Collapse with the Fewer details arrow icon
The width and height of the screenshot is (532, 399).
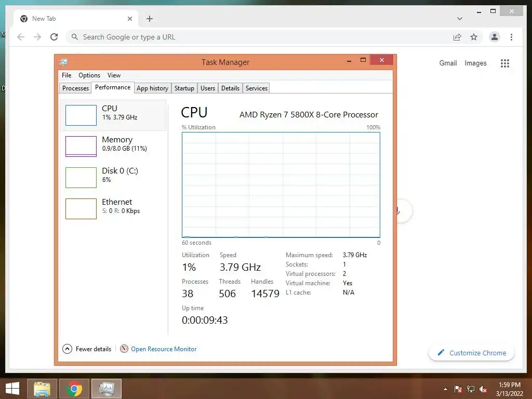coord(67,349)
